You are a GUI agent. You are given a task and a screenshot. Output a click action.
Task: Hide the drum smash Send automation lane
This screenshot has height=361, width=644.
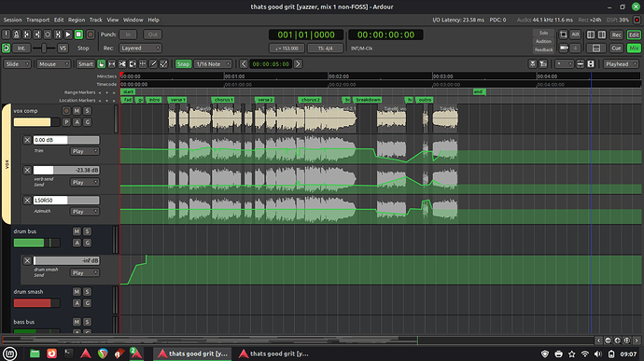point(27,261)
